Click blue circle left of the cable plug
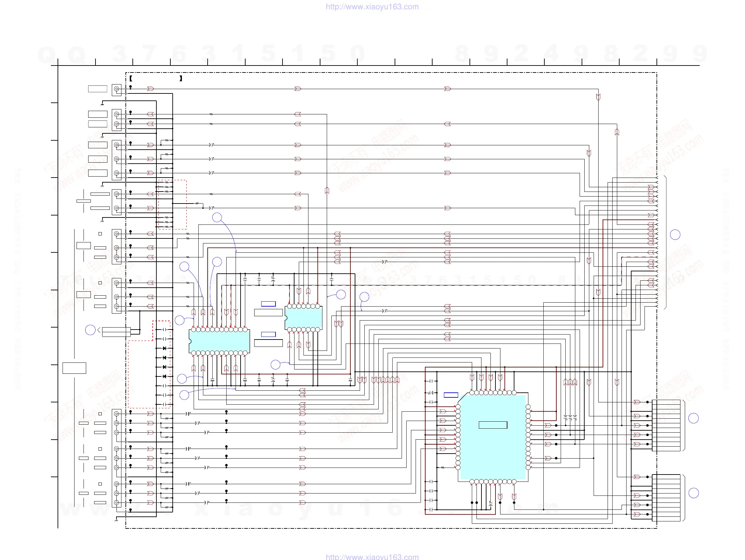Viewport: 745px width, 560px height. [x=90, y=330]
